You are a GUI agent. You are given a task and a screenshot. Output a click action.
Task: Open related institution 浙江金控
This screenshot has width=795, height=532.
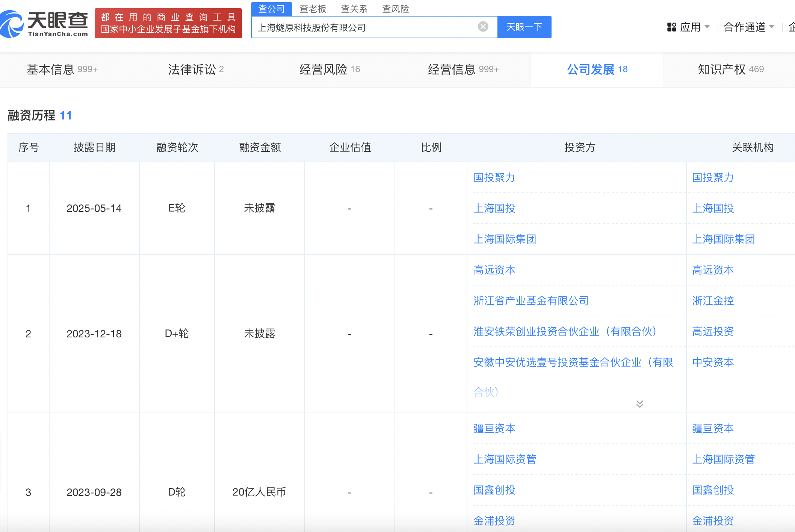click(x=713, y=301)
